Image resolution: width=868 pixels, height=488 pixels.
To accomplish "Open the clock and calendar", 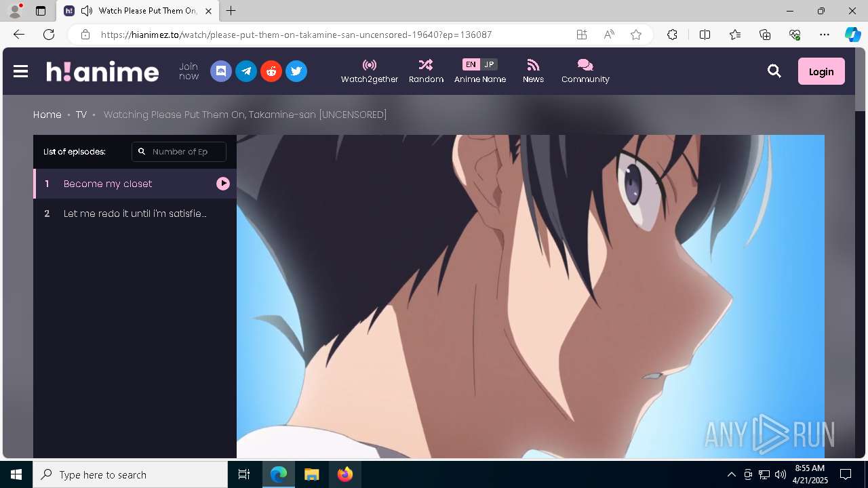I will pyautogui.click(x=810, y=474).
